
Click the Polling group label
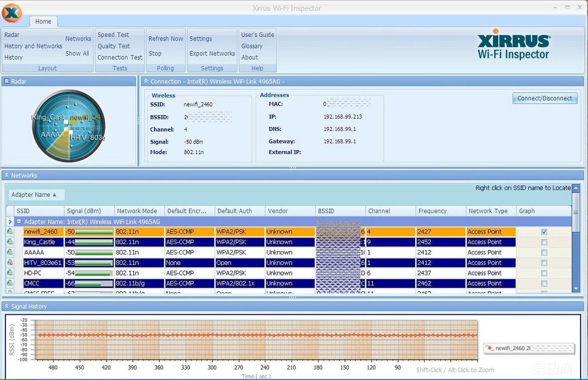[x=165, y=68]
